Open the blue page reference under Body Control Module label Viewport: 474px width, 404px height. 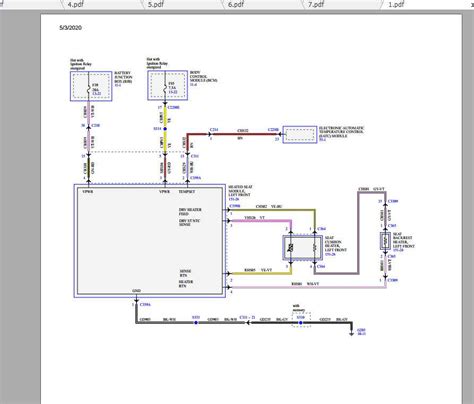click(x=193, y=85)
